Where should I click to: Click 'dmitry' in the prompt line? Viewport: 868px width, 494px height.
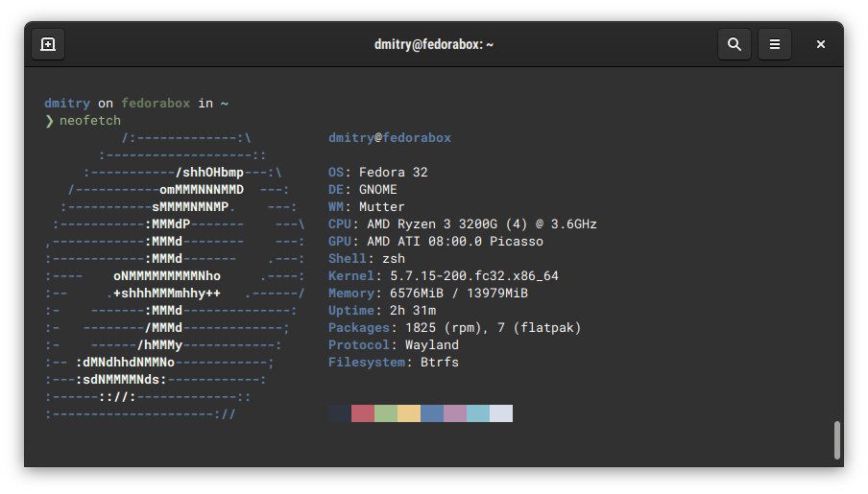click(67, 103)
